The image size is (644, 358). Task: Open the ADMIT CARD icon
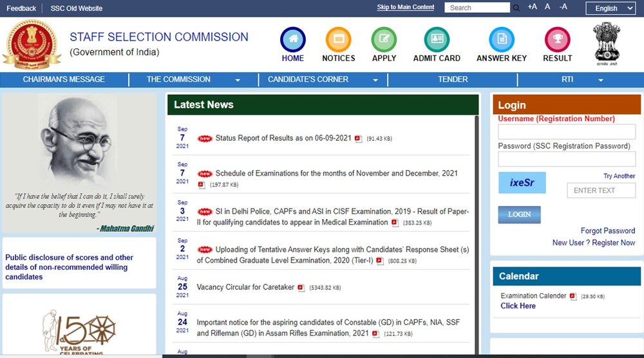point(437,39)
